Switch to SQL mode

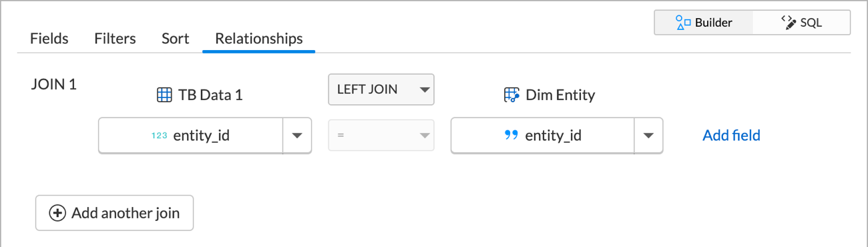801,23
